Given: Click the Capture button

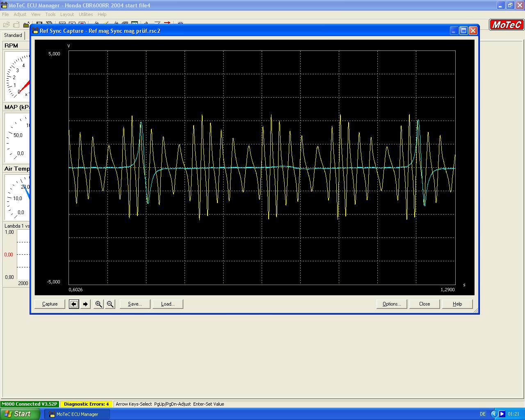Looking at the screenshot, I should [50, 304].
